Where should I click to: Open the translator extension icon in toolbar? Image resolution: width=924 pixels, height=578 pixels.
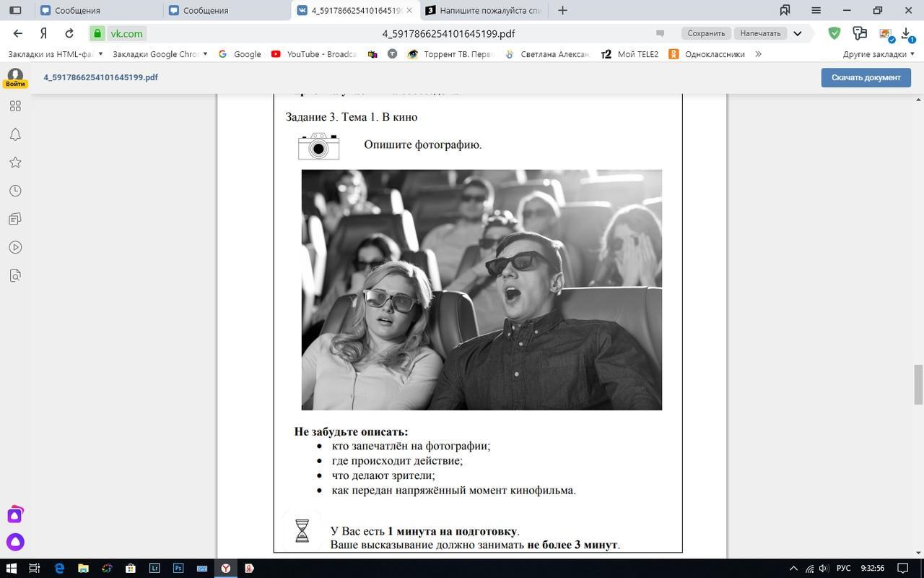(x=859, y=33)
